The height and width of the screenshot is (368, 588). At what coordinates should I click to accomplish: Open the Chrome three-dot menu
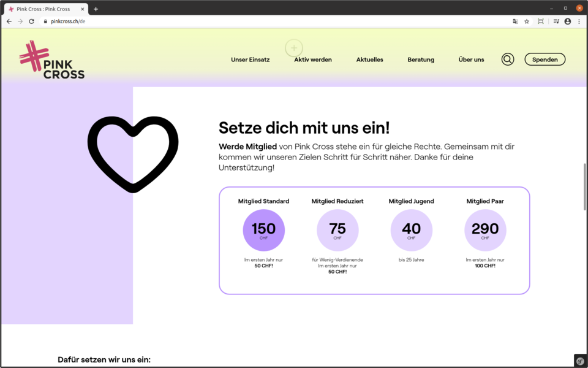[x=579, y=21]
